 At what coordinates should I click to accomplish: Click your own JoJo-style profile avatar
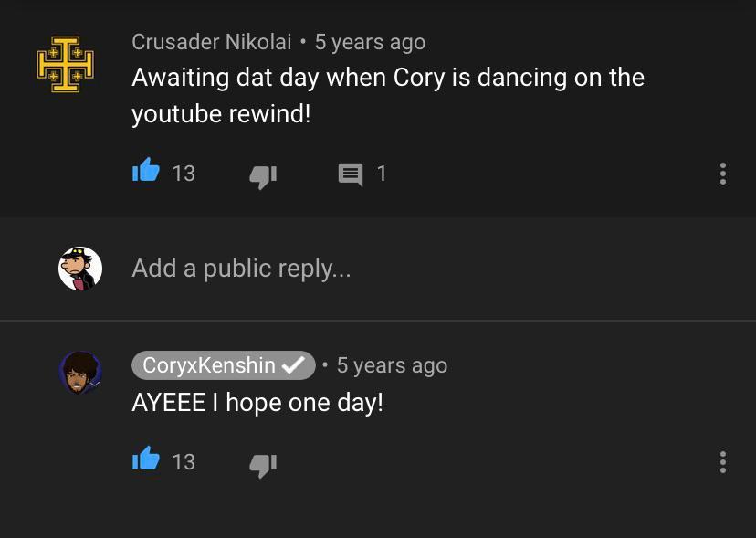point(80,268)
